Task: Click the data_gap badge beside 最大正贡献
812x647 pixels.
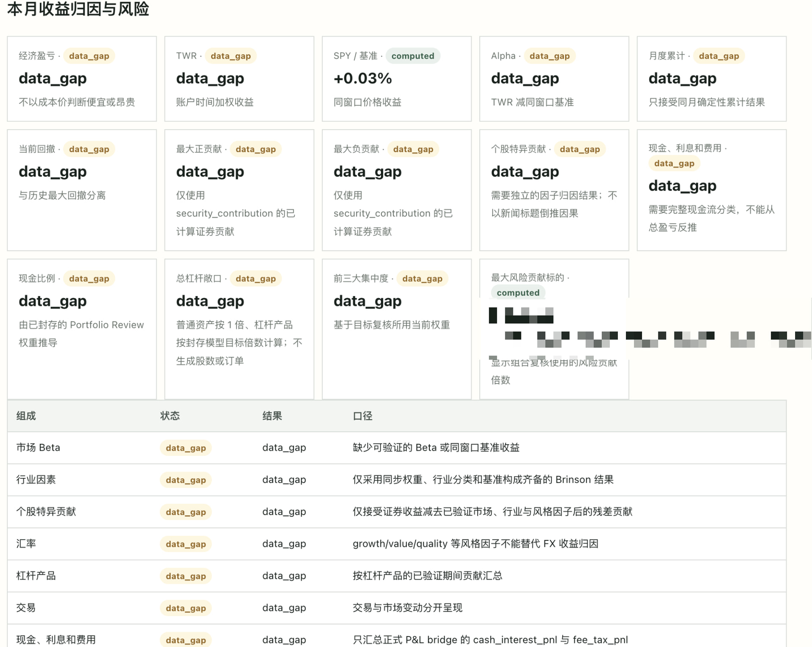Action: 255,149
